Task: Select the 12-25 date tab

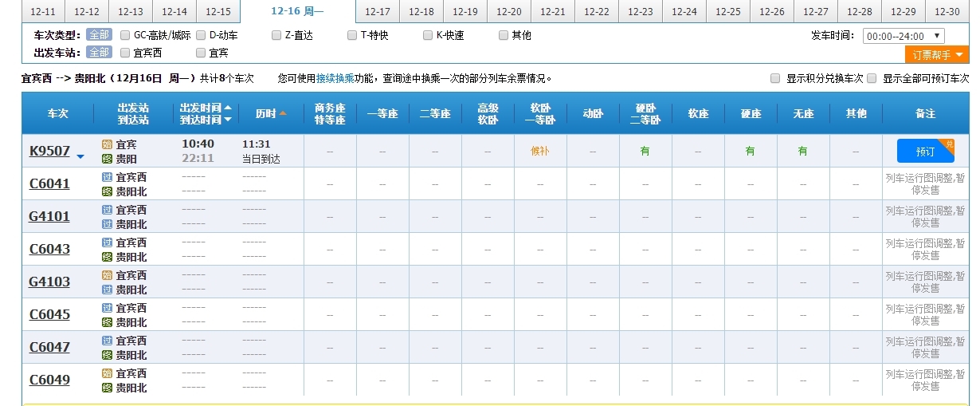Action: [x=728, y=12]
